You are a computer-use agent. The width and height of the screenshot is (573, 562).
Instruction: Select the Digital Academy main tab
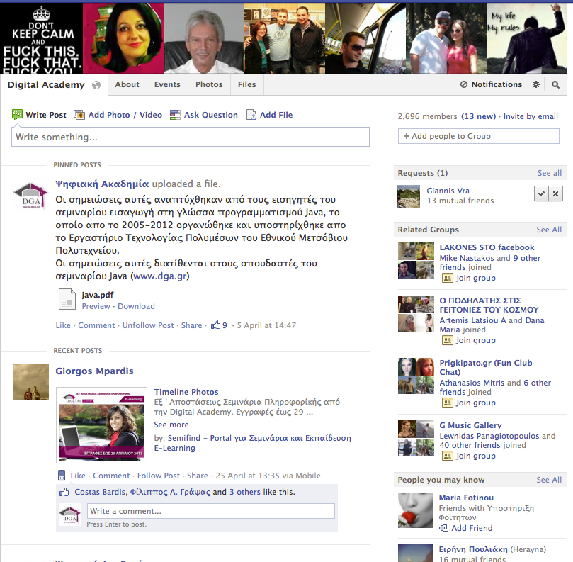pyautogui.click(x=46, y=85)
